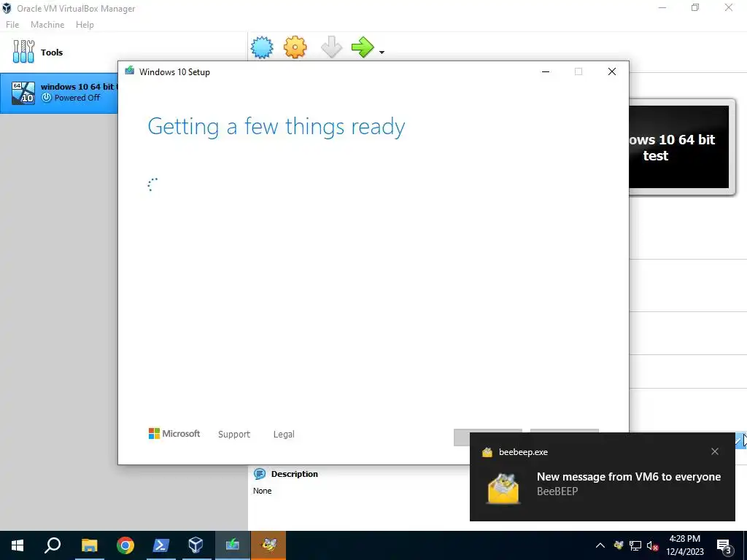Open the Machine menu in VirtualBox

[47, 25]
